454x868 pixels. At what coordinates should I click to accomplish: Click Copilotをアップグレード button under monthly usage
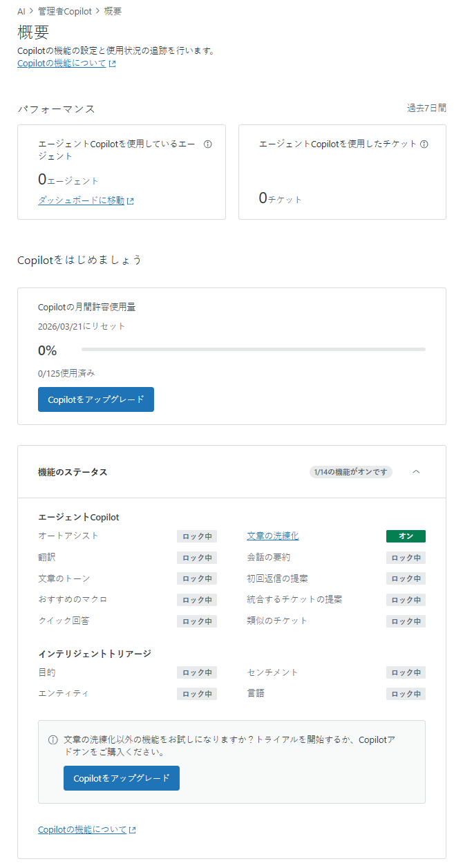96,399
